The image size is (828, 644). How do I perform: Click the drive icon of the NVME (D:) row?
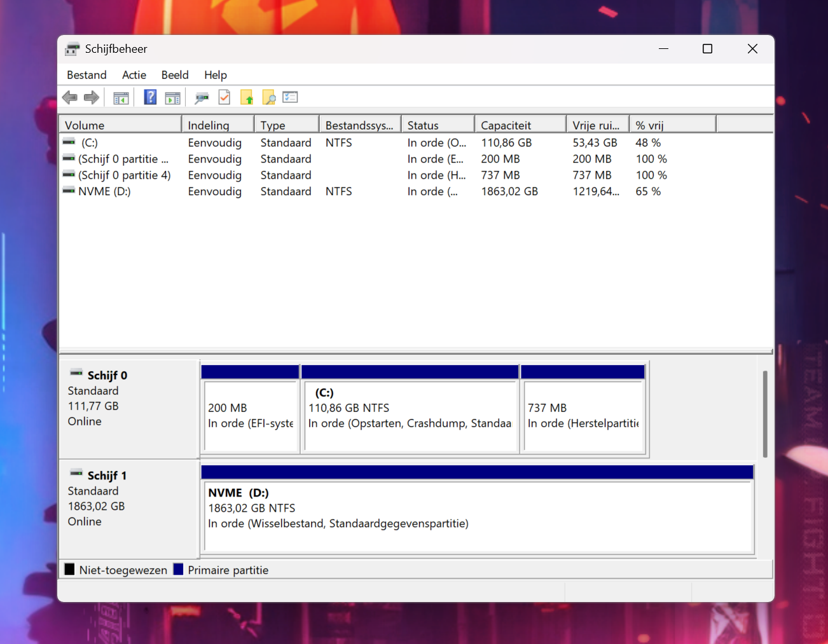coord(69,190)
